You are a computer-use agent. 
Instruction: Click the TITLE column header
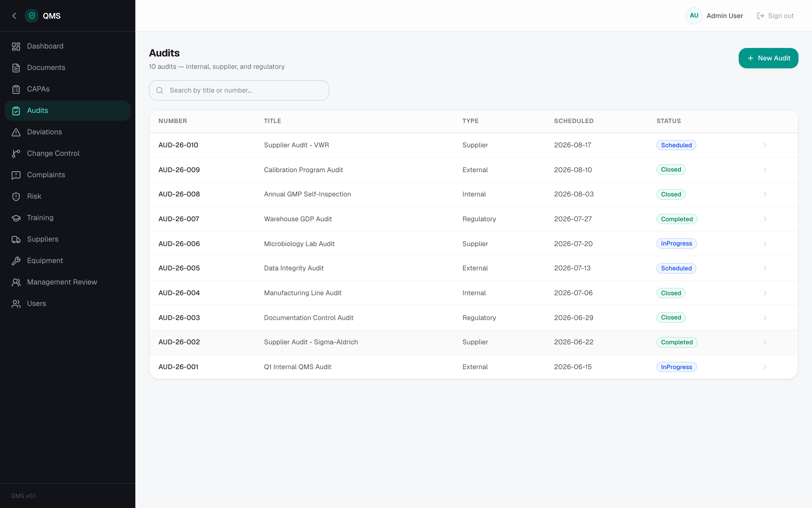pyautogui.click(x=272, y=121)
